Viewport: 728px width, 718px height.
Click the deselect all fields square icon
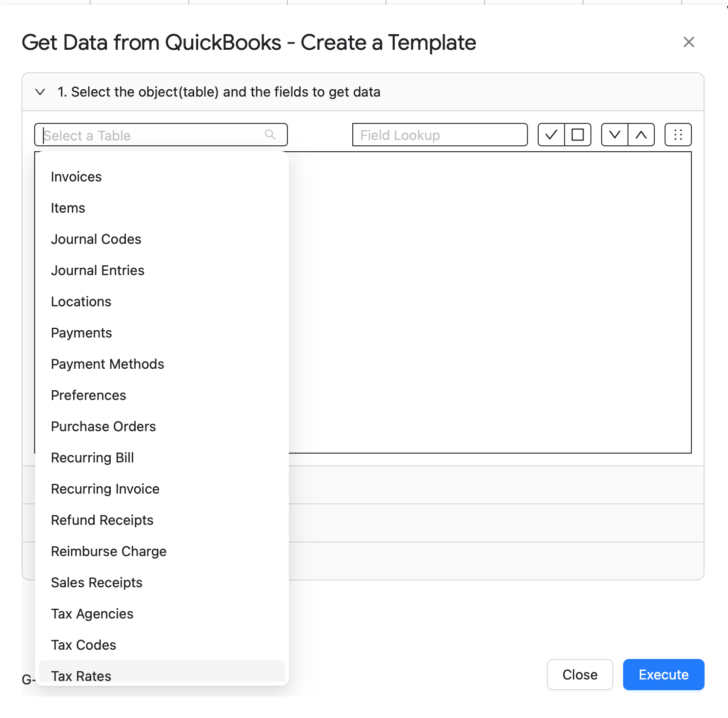[x=578, y=135]
